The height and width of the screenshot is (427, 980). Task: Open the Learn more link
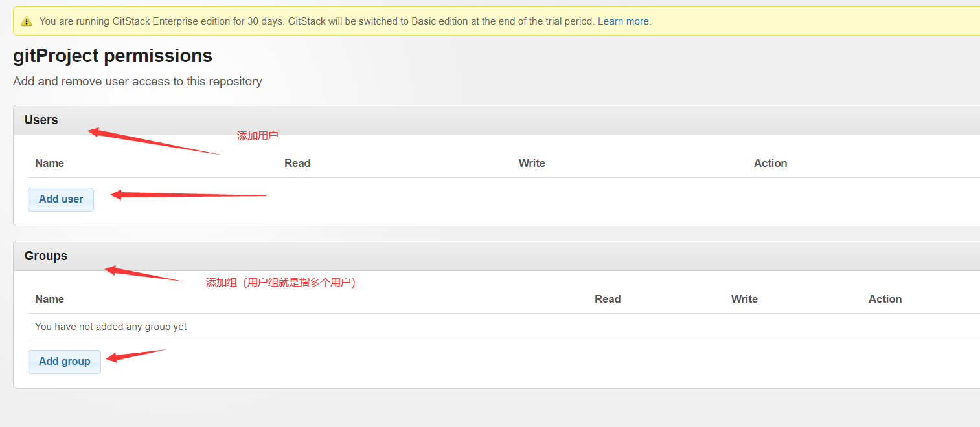623,21
